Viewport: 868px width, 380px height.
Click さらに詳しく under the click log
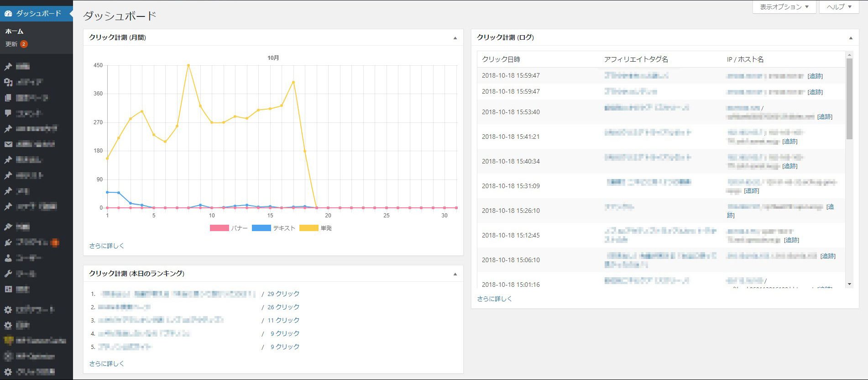pyautogui.click(x=494, y=299)
